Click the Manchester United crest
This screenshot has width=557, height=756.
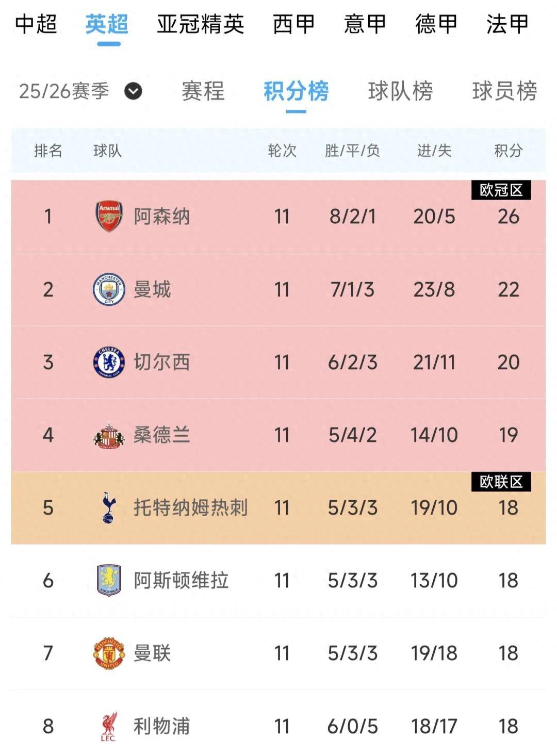click(x=109, y=653)
